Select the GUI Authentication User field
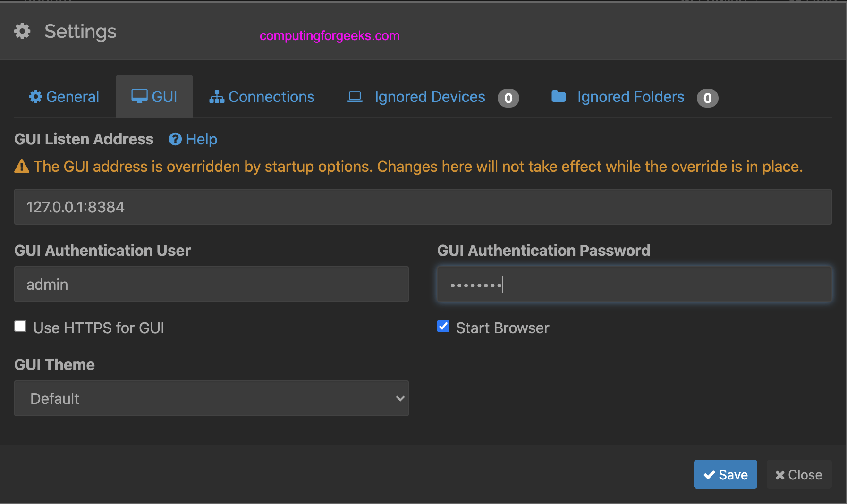Image resolution: width=847 pixels, height=504 pixels. 211,284
